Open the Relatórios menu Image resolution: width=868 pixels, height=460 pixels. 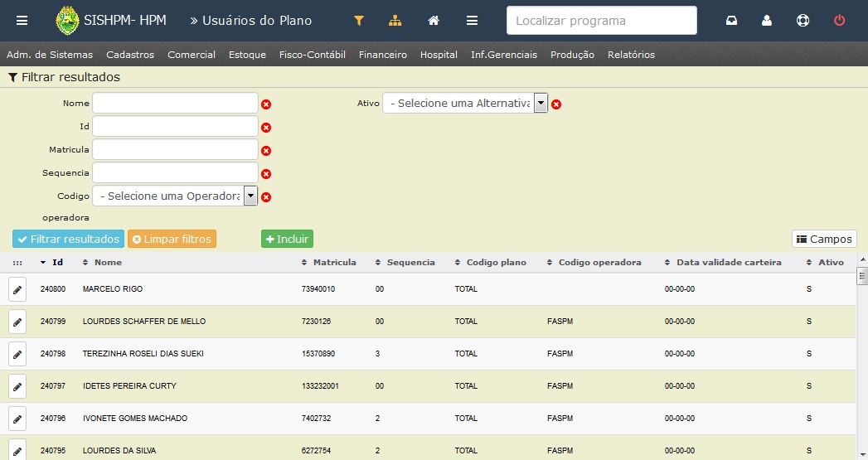click(631, 54)
